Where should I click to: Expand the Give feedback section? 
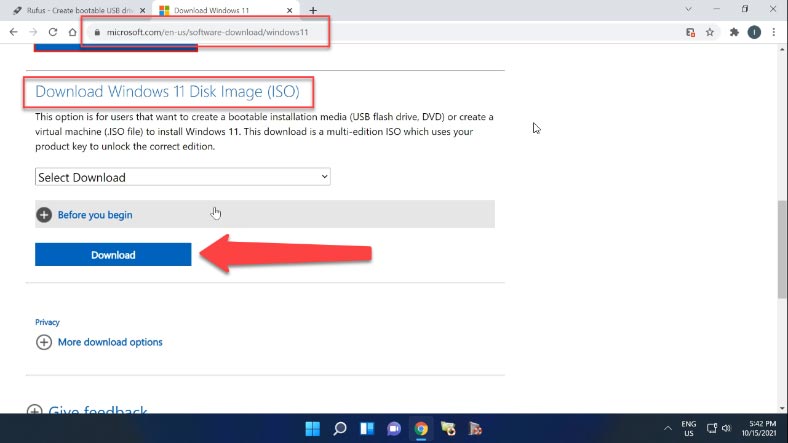86,409
